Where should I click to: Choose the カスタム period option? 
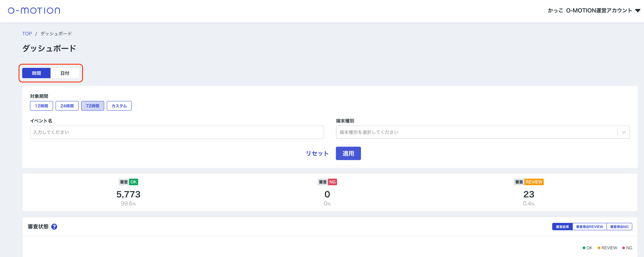(x=119, y=106)
